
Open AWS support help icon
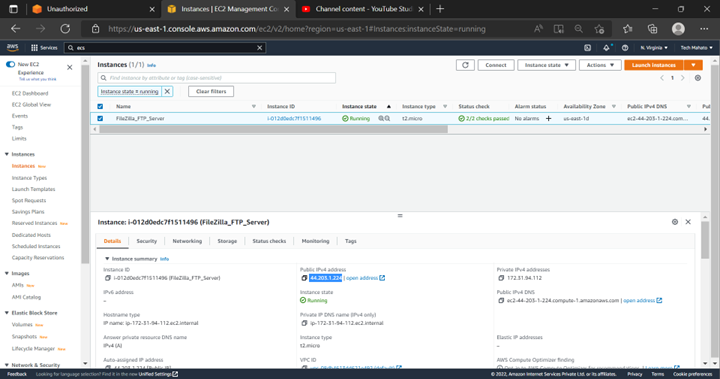click(625, 48)
